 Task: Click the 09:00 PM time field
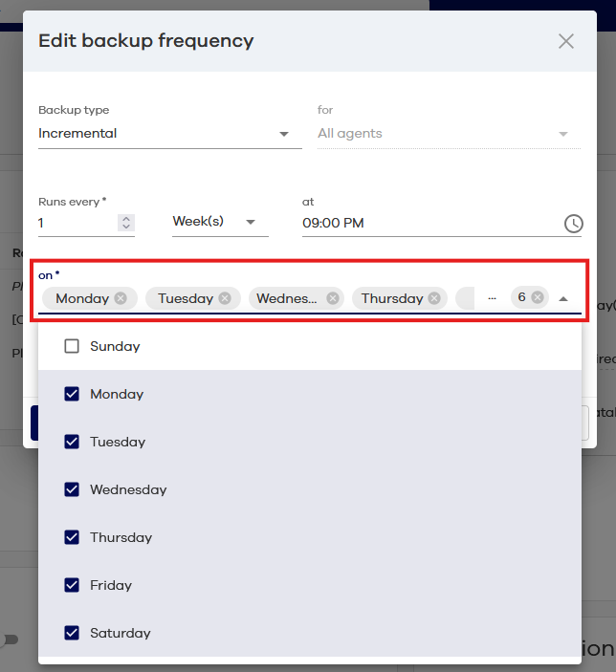tap(426, 224)
